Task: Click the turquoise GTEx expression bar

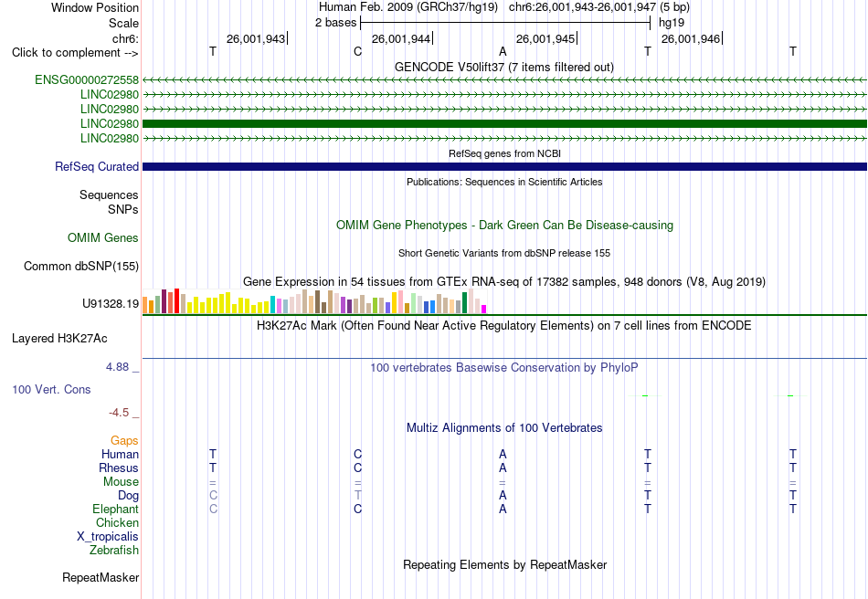Action: [273, 304]
